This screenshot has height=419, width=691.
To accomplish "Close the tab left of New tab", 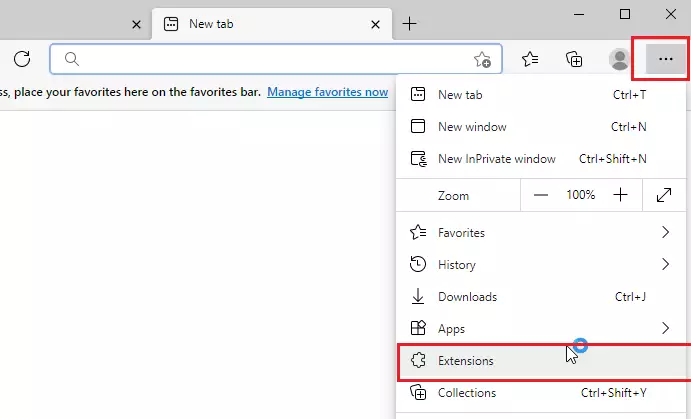I will [136, 25].
